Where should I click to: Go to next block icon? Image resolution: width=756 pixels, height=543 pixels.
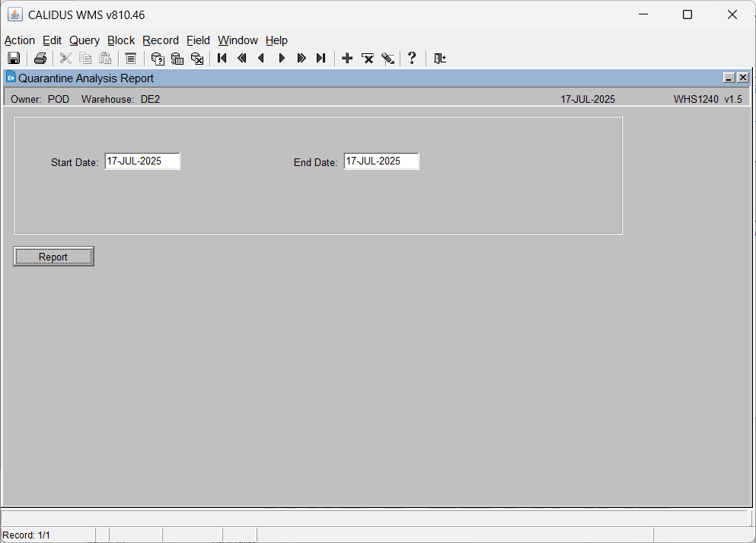301,59
